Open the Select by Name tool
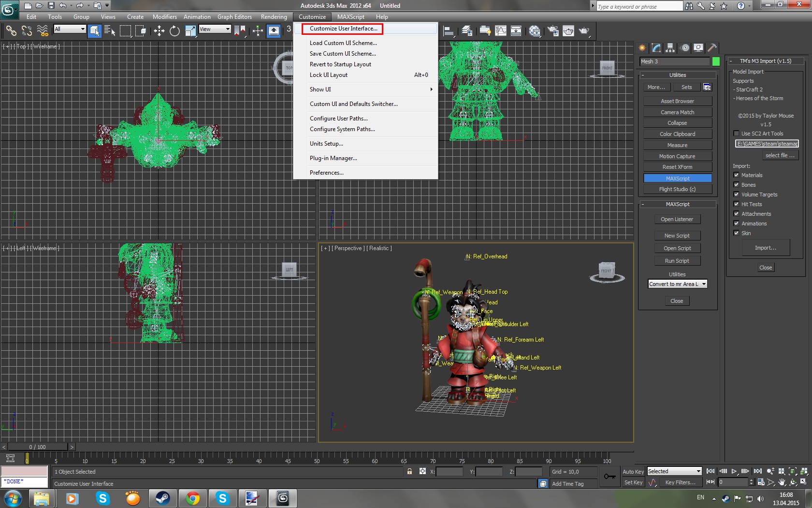812x508 pixels. pyautogui.click(x=110, y=31)
